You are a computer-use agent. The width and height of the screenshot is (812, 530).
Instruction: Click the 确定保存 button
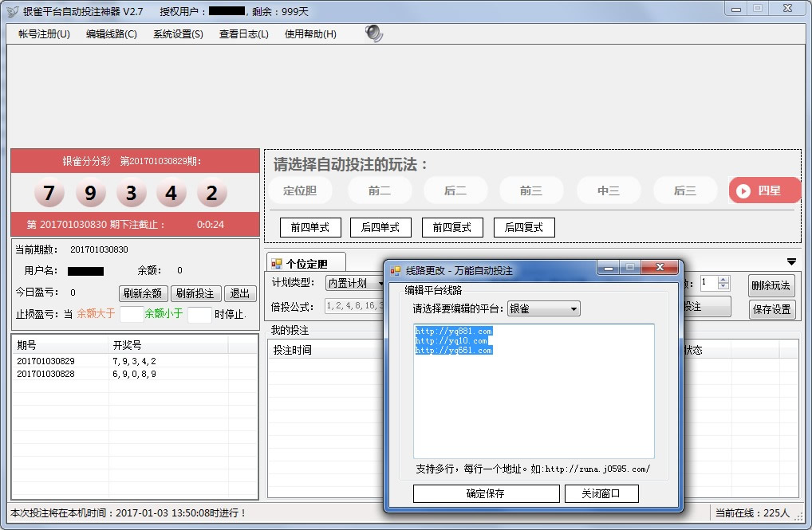(486, 493)
